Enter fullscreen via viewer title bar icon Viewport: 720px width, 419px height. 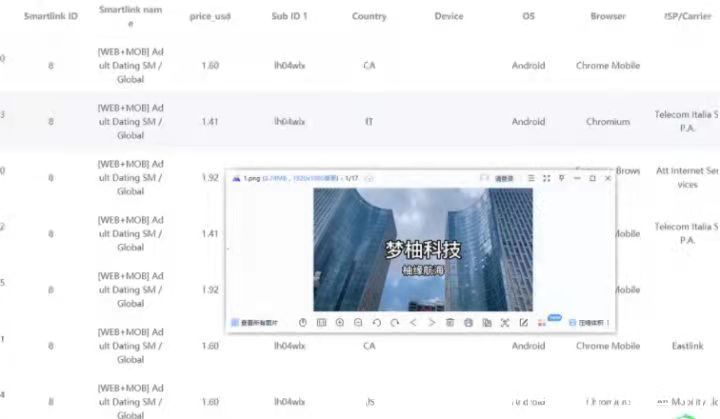[x=546, y=178]
